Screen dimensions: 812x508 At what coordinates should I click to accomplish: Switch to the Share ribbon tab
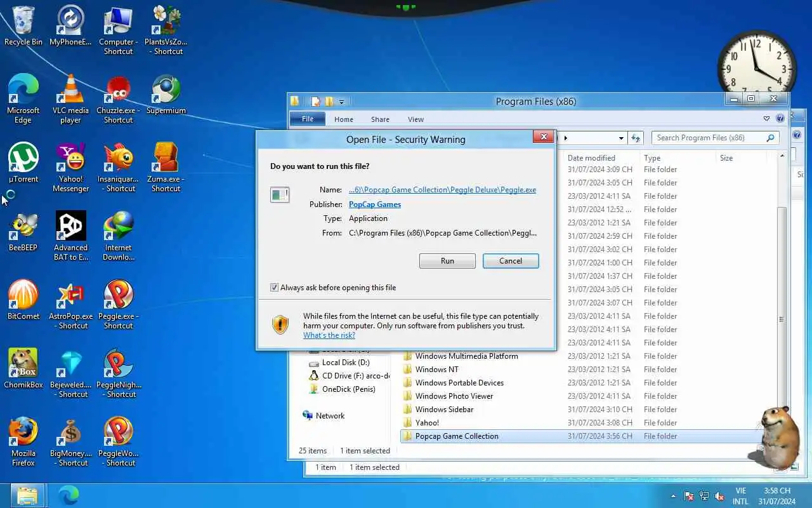point(380,119)
